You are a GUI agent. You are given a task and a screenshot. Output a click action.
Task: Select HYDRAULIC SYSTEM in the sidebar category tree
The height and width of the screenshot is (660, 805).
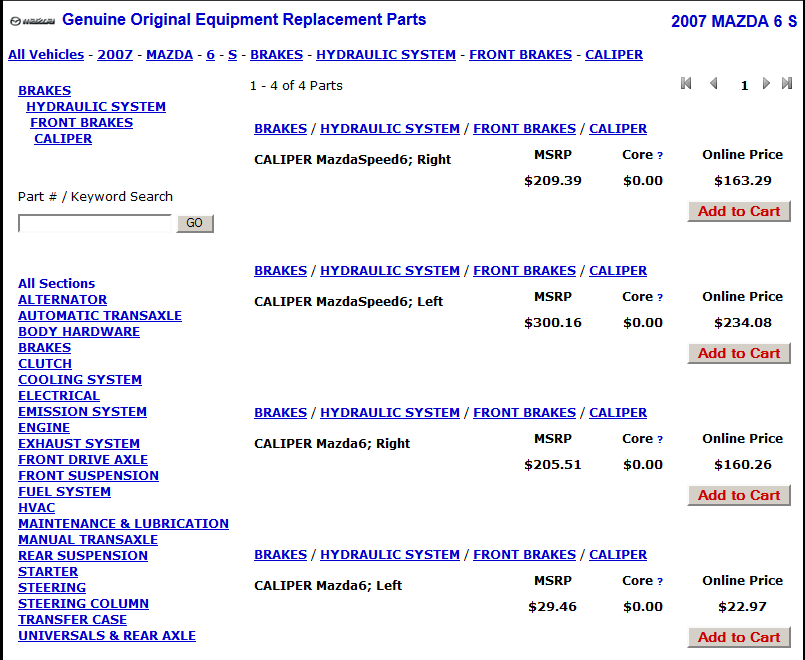(96, 107)
